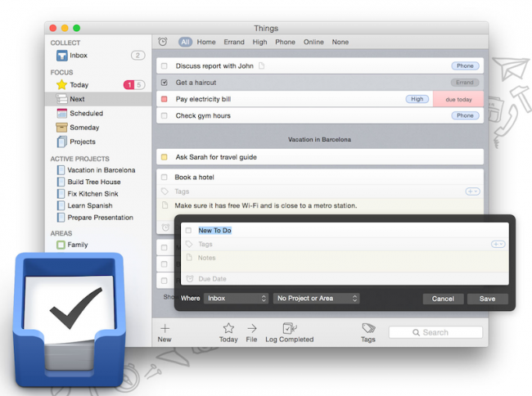Image resolution: width=532 pixels, height=396 pixels.
Task: Click the Fix Kitchen Sink project icon
Action: [x=61, y=194]
